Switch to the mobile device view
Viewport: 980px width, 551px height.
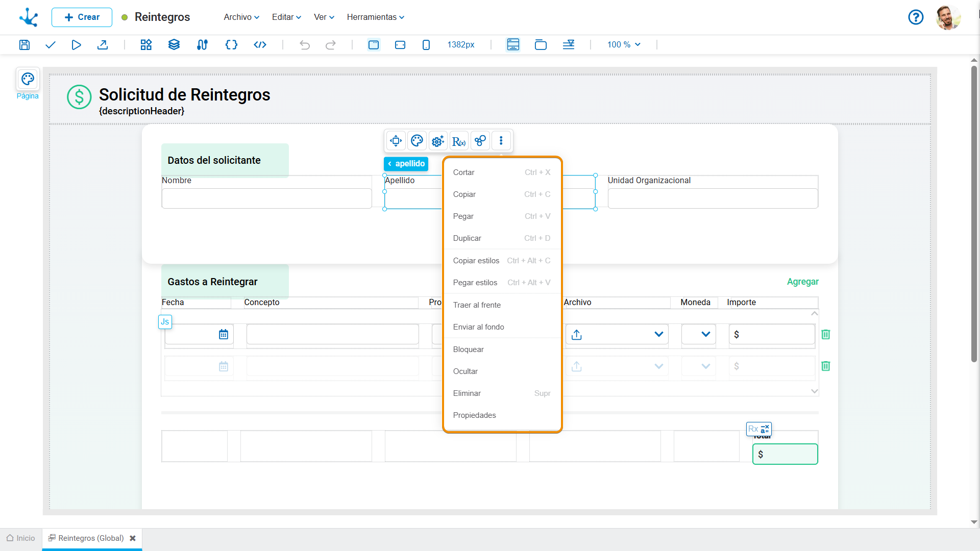click(426, 45)
